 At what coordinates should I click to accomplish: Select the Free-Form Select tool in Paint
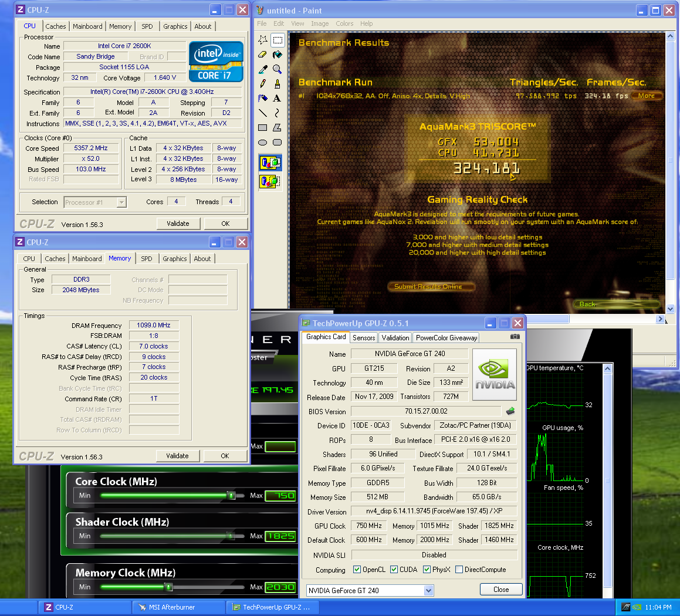[263, 40]
